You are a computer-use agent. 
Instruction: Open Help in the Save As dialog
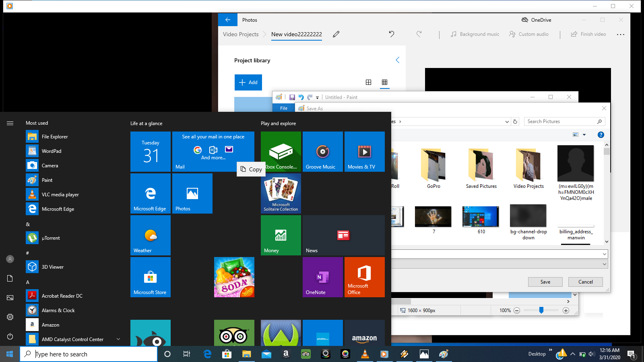click(x=601, y=135)
